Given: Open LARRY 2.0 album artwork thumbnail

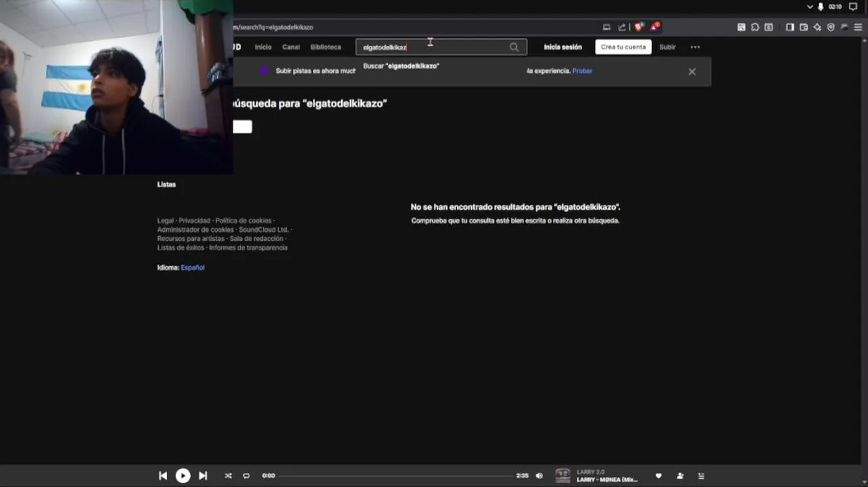Looking at the screenshot, I should (x=562, y=476).
